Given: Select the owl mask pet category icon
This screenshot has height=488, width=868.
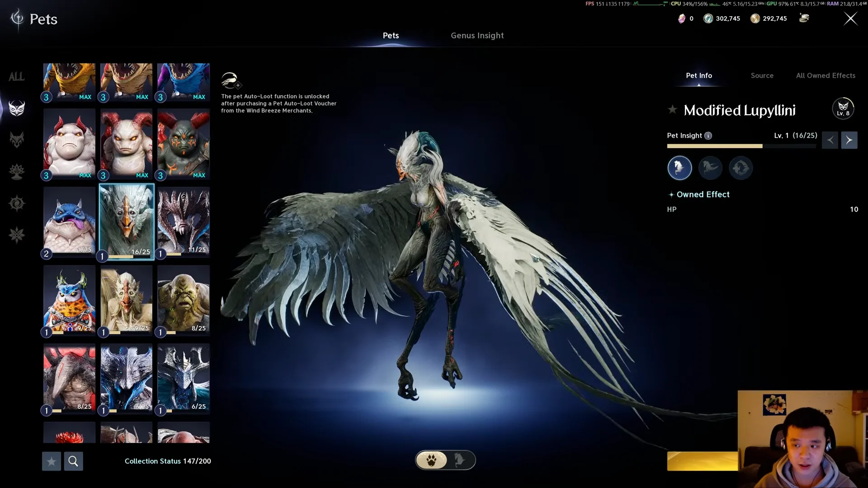Looking at the screenshot, I should [x=17, y=108].
